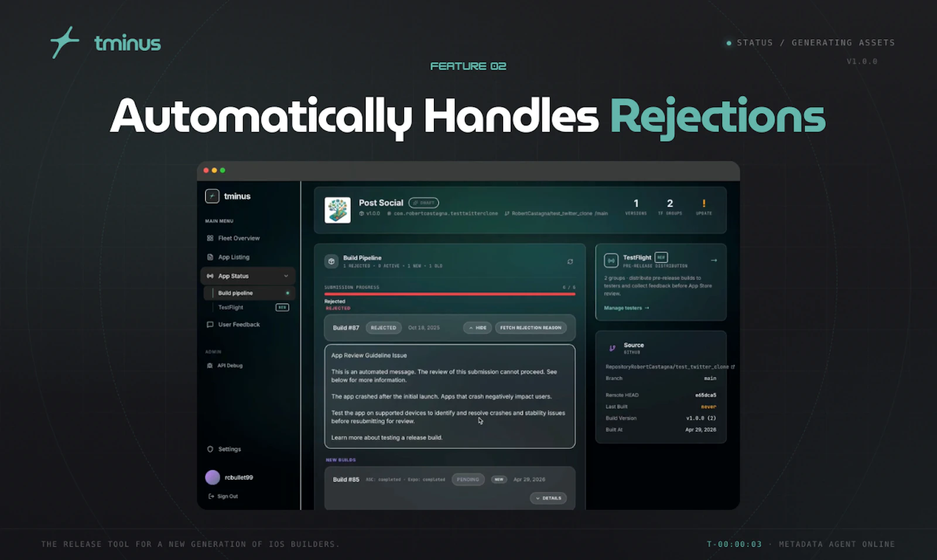
Task: Click the API Debug bug icon
Action: click(x=210, y=366)
